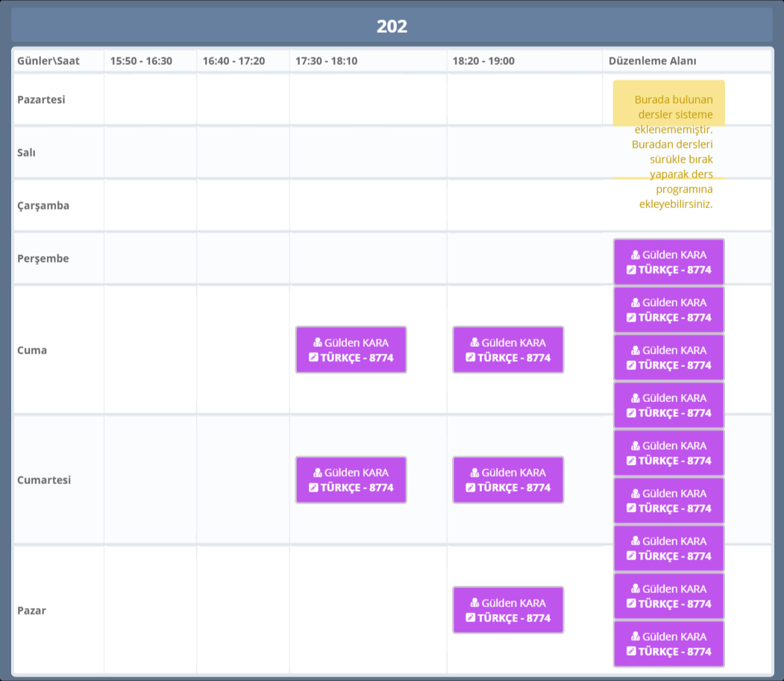The height and width of the screenshot is (681, 784).
Task: Click the 15:50 - 16:30 column header
Action: (x=141, y=61)
